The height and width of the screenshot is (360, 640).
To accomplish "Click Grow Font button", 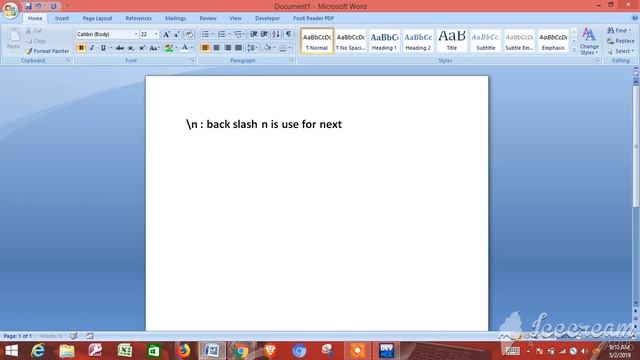I will point(166,34).
